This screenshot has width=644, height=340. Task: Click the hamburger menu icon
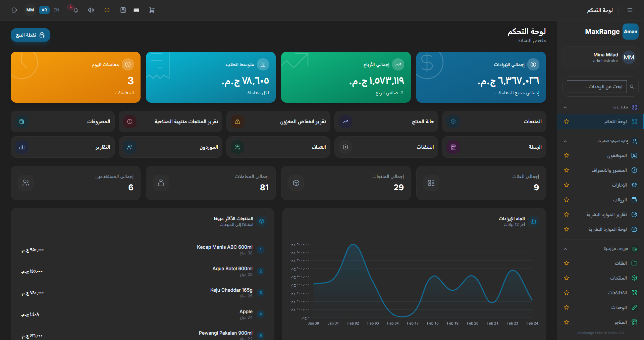tap(630, 10)
